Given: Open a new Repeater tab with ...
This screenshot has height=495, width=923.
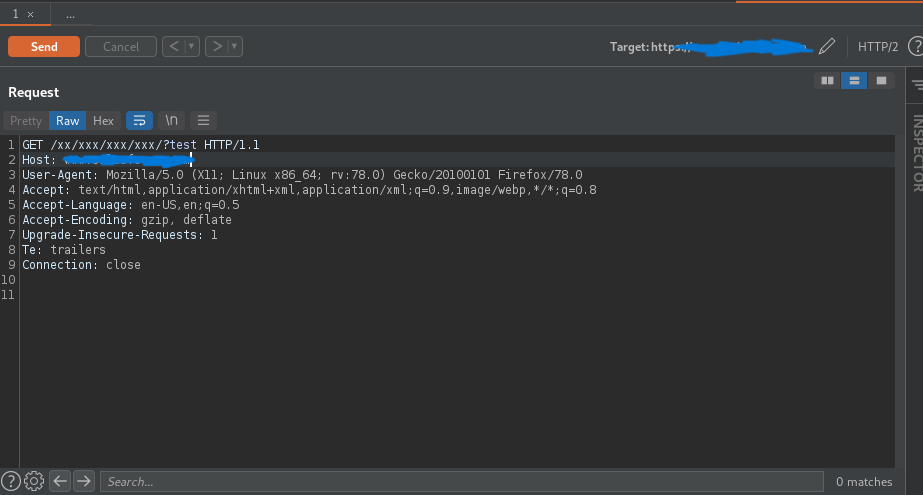Looking at the screenshot, I should (70, 15).
